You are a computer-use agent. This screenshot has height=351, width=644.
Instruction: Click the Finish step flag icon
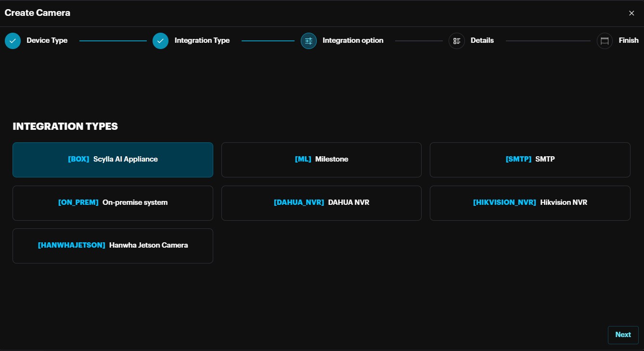(605, 41)
